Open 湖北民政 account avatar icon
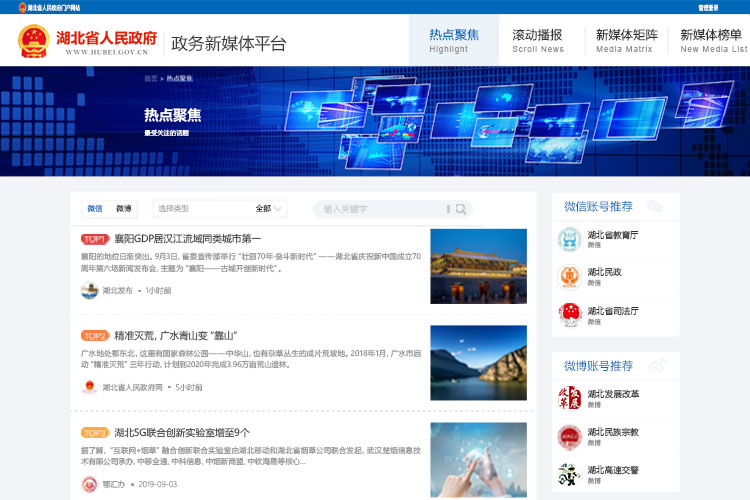The height and width of the screenshot is (500, 750). point(569,276)
